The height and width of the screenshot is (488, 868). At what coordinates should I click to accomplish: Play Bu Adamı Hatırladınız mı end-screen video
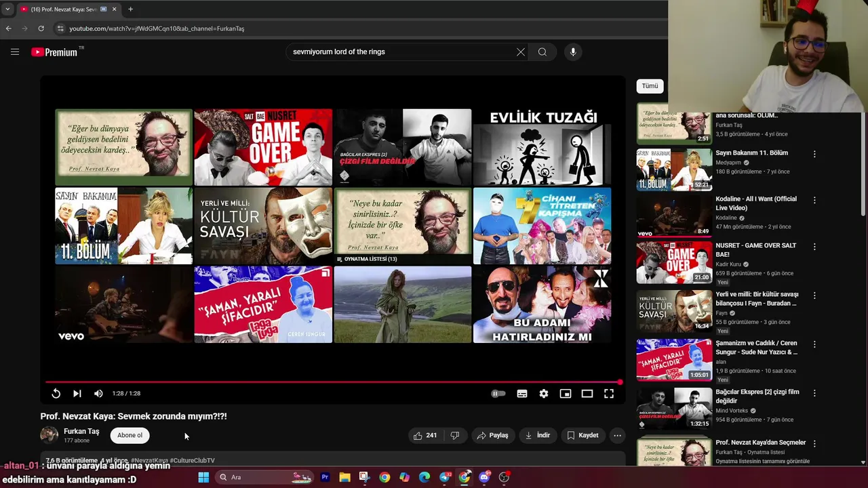pyautogui.click(x=542, y=304)
